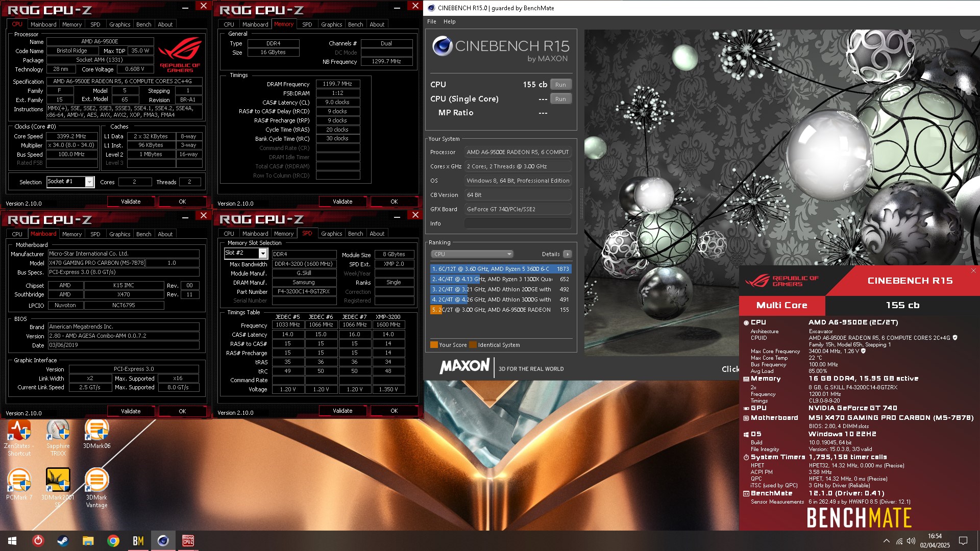Open Cinebench ranking CPU dropdown
This screenshot has width=980, height=551.
point(472,254)
